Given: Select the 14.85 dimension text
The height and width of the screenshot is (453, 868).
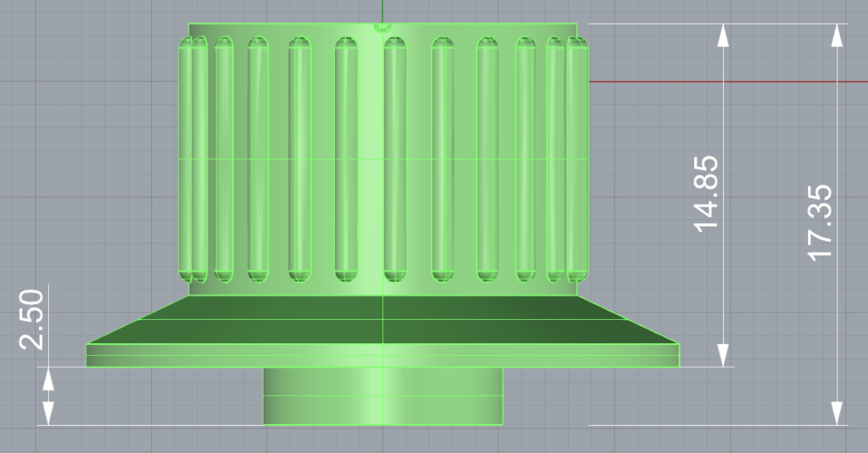Looking at the screenshot, I should pyautogui.click(x=706, y=194).
